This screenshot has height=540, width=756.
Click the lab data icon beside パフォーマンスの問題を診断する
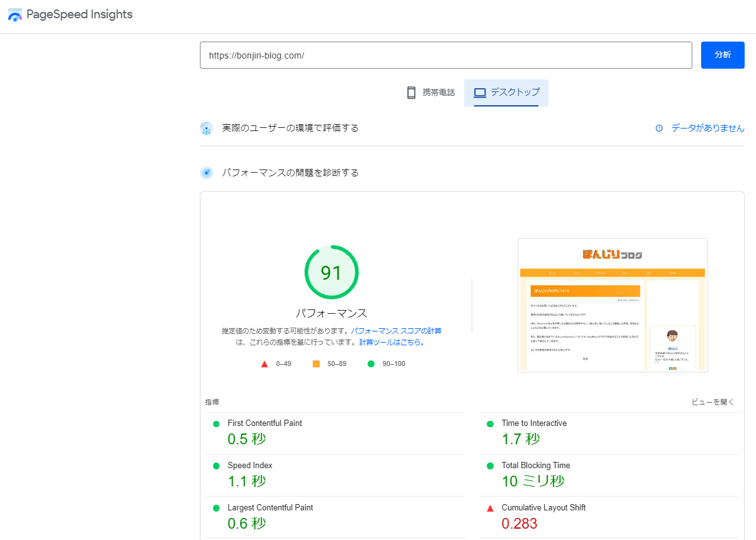point(206,172)
